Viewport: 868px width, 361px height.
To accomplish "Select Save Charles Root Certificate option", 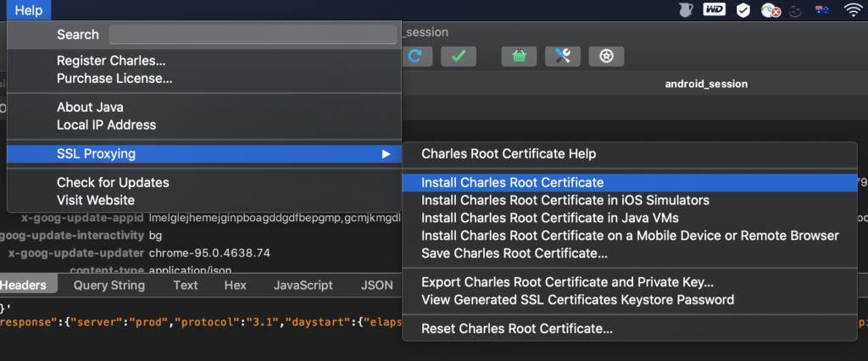I will coord(514,253).
